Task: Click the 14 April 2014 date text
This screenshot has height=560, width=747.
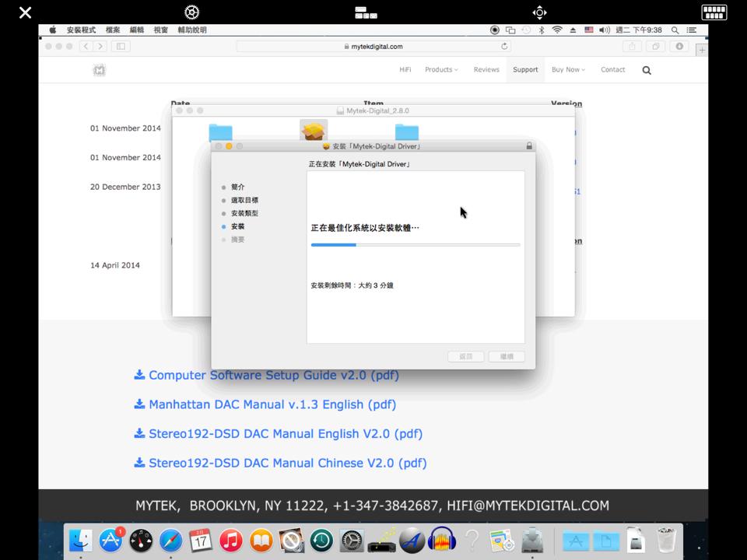Action: point(115,265)
